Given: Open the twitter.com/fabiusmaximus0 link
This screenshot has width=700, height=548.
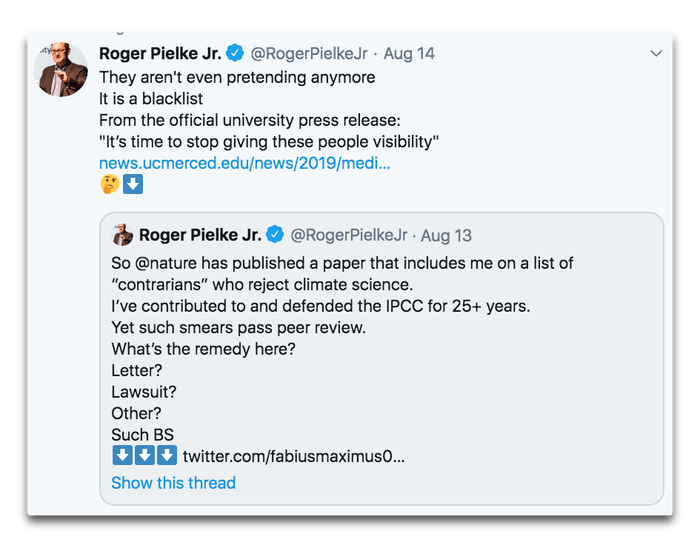Looking at the screenshot, I should [x=294, y=457].
